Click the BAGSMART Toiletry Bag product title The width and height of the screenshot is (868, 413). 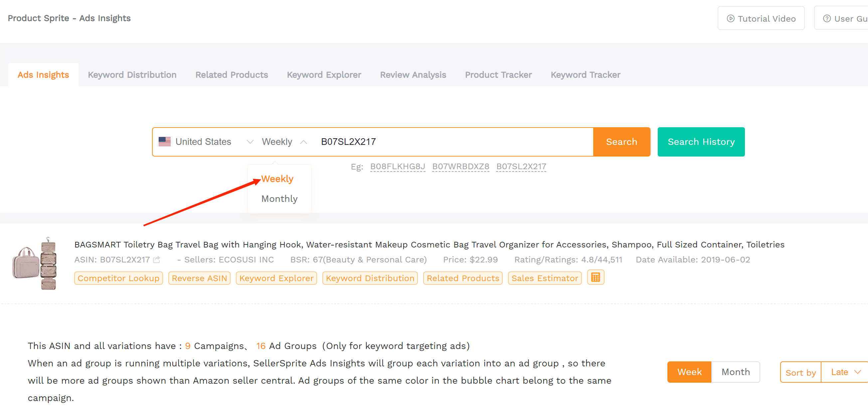(429, 244)
